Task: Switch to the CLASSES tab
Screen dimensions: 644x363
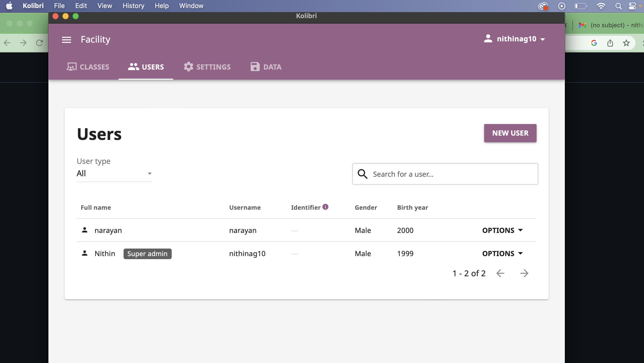Action: 88,67
